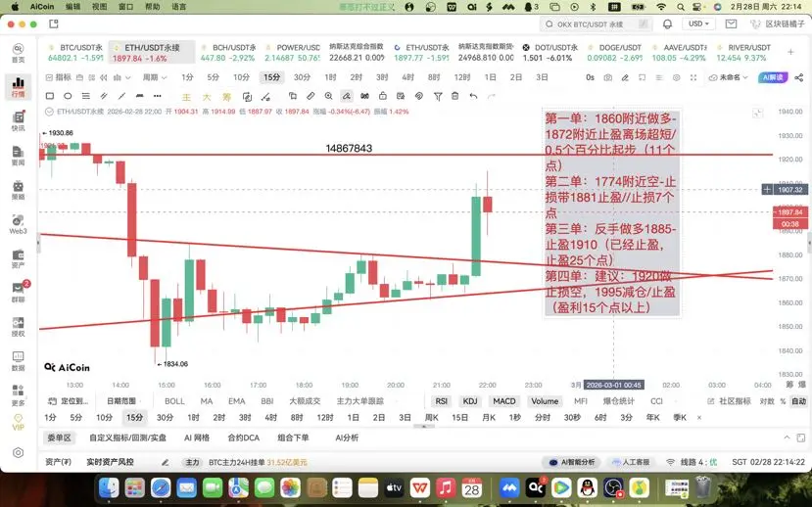Enter fullscreen chart mode
This screenshot has height=507, width=812.
(x=693, y=77)
